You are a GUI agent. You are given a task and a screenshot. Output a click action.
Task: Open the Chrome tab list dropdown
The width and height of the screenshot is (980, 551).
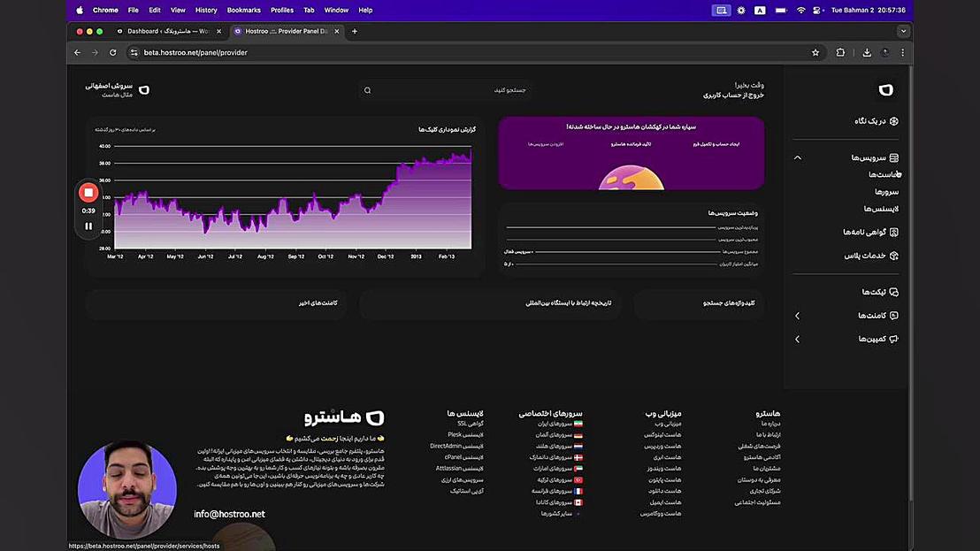[903, 31]
